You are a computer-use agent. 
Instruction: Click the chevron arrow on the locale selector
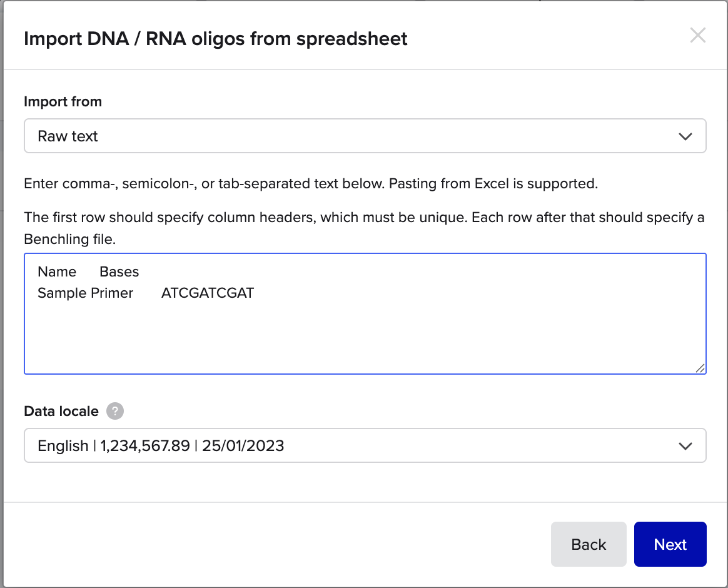[685, 446]
